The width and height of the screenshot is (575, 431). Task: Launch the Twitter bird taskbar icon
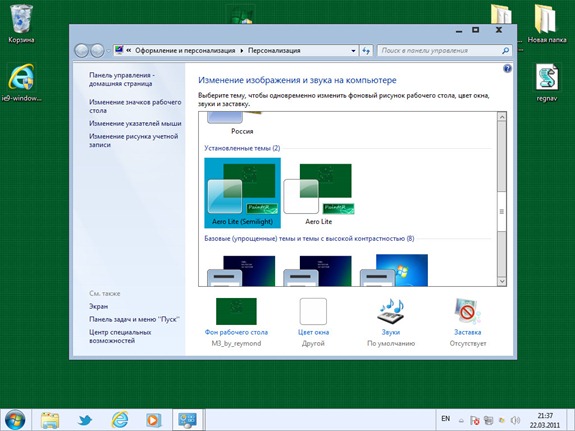pos(85,420)
